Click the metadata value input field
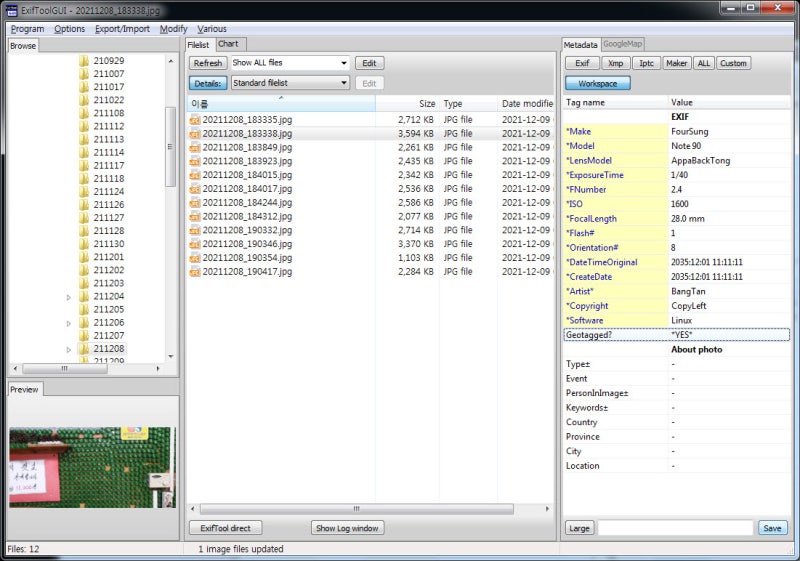Screen dimensions: 800x561 point(676,528)
